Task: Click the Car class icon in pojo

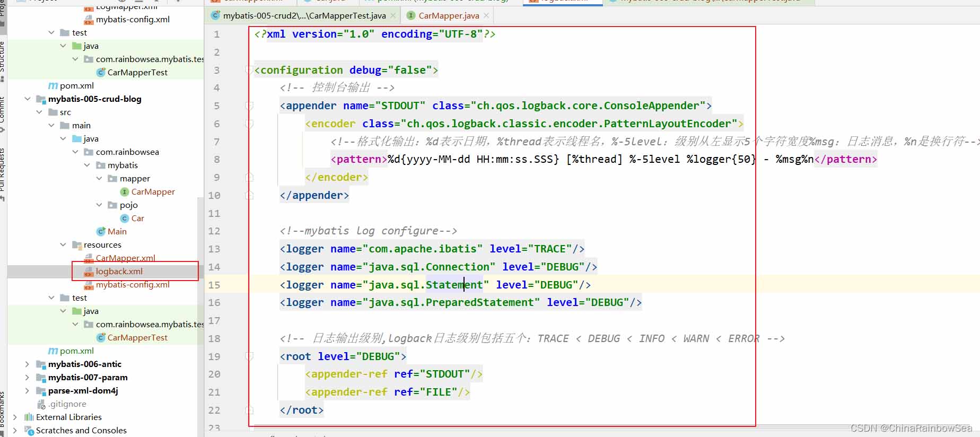Action: [125, 219]
